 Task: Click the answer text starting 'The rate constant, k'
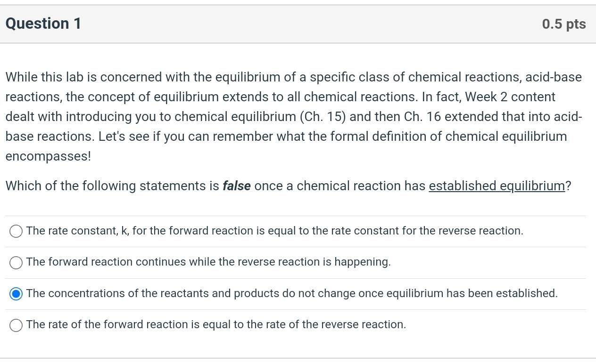274,231
